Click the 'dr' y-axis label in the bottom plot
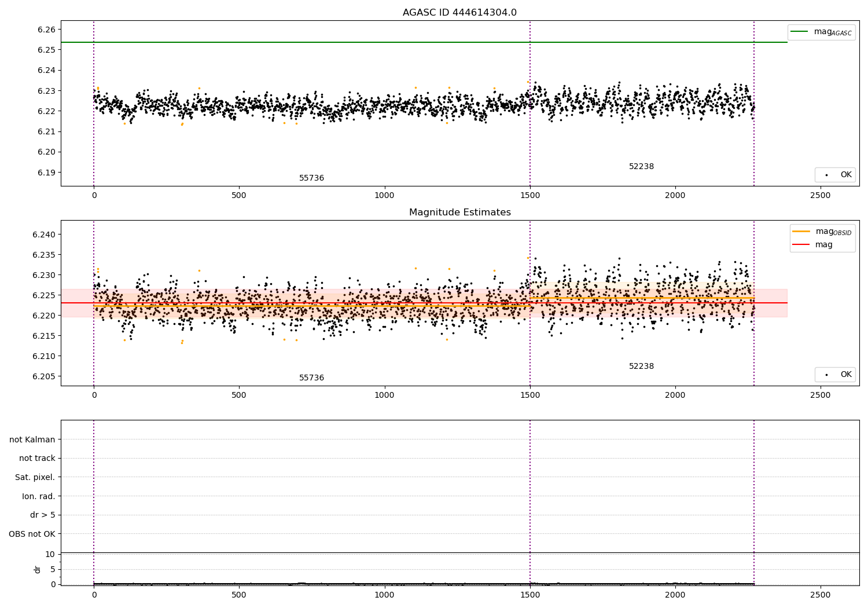868x608 pixels. 38,569
